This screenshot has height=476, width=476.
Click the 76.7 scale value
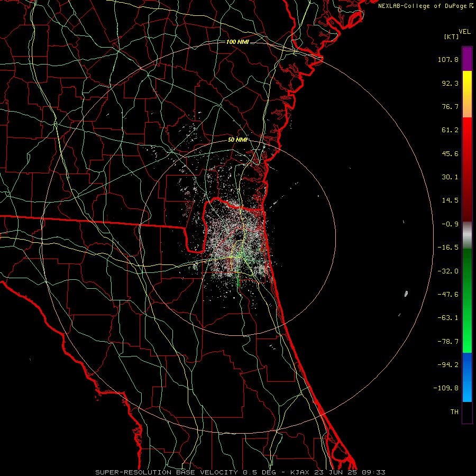coord(450,106)
